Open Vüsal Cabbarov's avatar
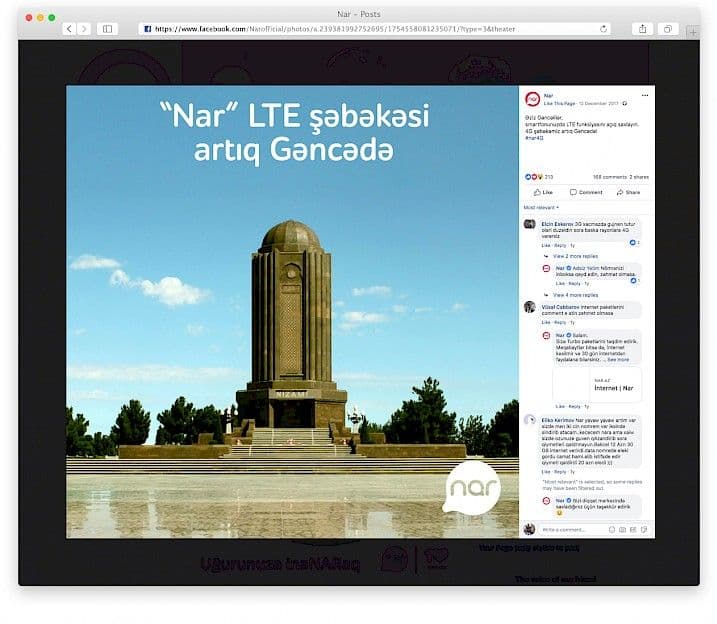Image resolution: width=717 pixels, height=624 pixels. [530, 307]
